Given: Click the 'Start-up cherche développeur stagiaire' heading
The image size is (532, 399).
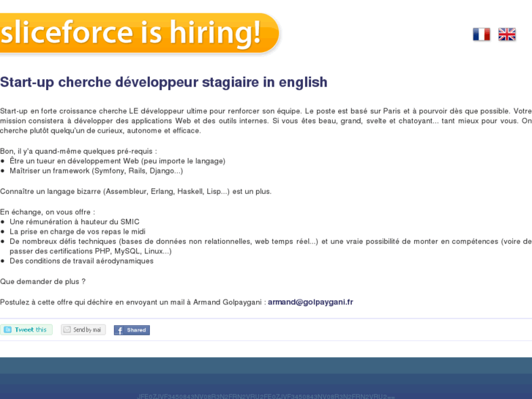Looking at the screenshot, I should coord(163,82).
